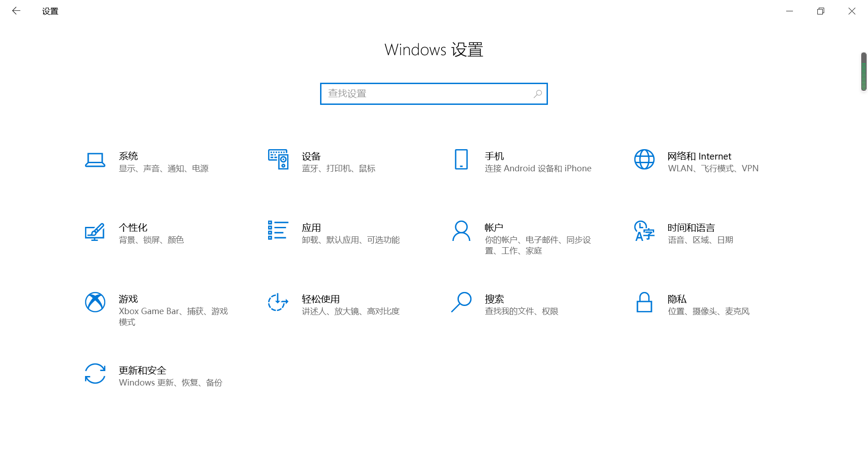Viewport: 868px width, 461px height.
Task: Click the 游戏 Xbox icon
Action: coord(95,302)
